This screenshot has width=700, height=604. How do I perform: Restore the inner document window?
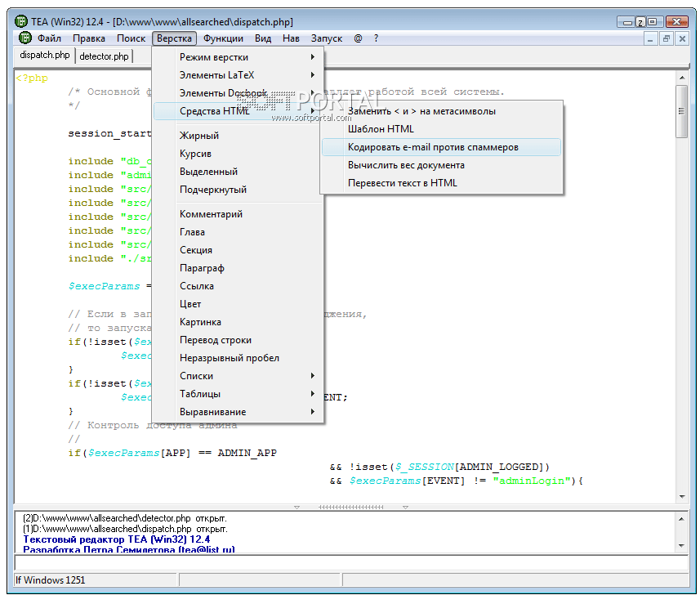coord(667,38)
